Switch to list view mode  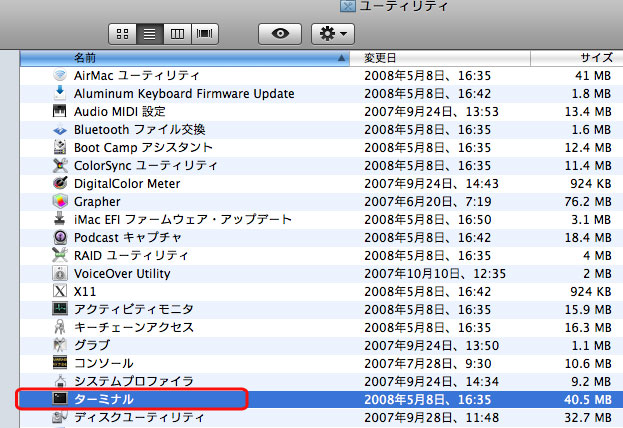(x=149, y=34)
